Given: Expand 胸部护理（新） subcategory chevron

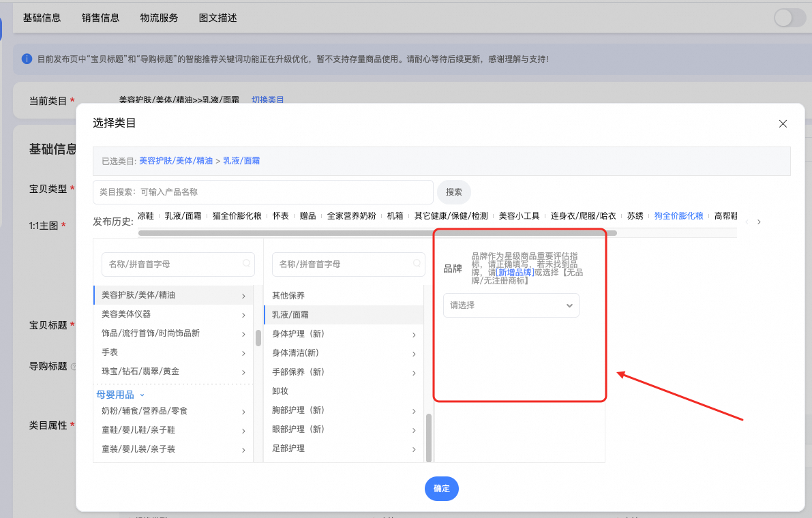Looking at the screenshot, I should (x=414, y=411).
